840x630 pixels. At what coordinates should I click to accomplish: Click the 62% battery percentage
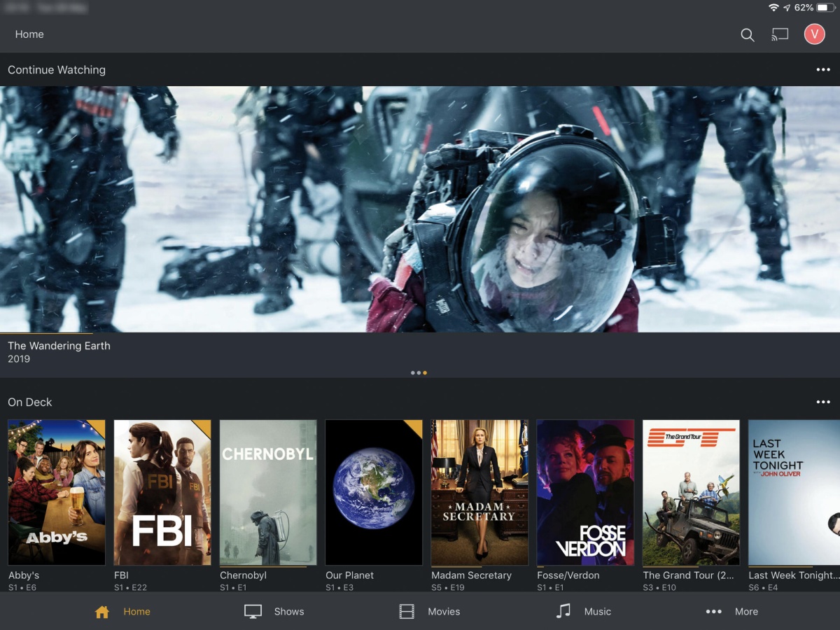[804, 8]
